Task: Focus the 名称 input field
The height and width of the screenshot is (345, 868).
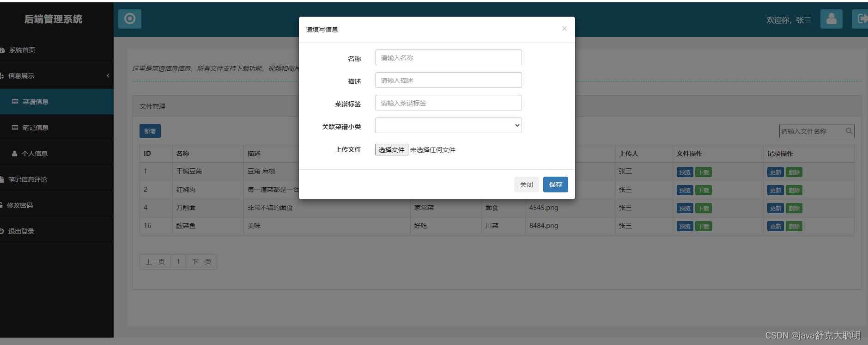Action: pyautogui.click(x=449, y=58)
